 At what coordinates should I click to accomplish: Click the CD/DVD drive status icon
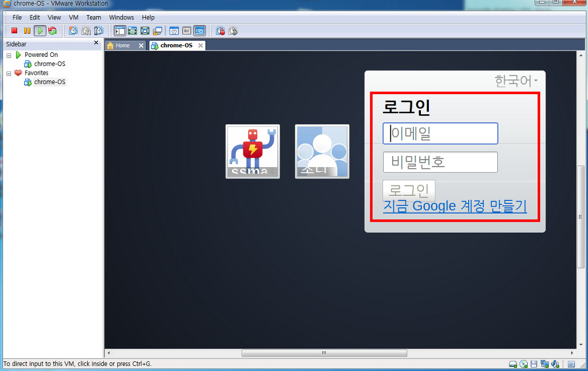(524, 364)
